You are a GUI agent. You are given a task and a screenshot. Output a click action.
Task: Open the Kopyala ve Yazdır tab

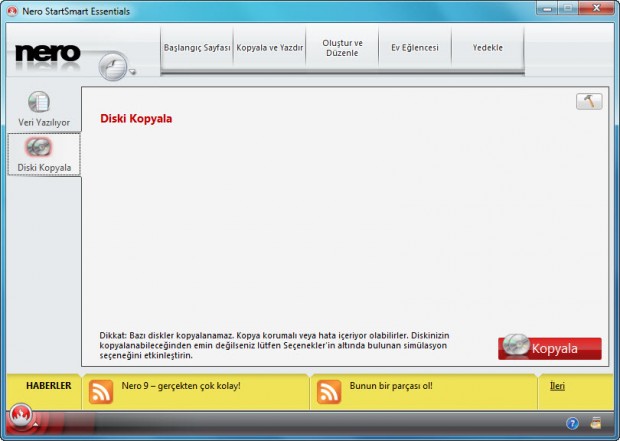(270, 48)
